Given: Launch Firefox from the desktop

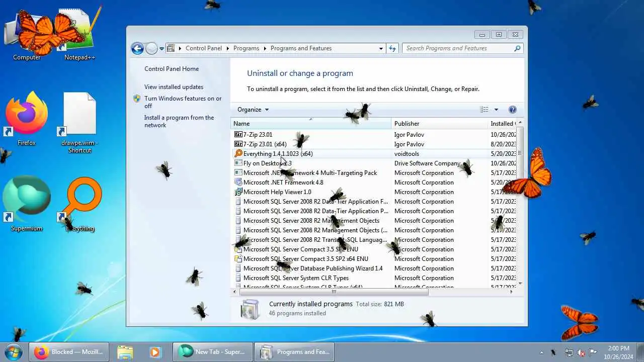Looking at the screenshot, I should [x=27, y=119].
